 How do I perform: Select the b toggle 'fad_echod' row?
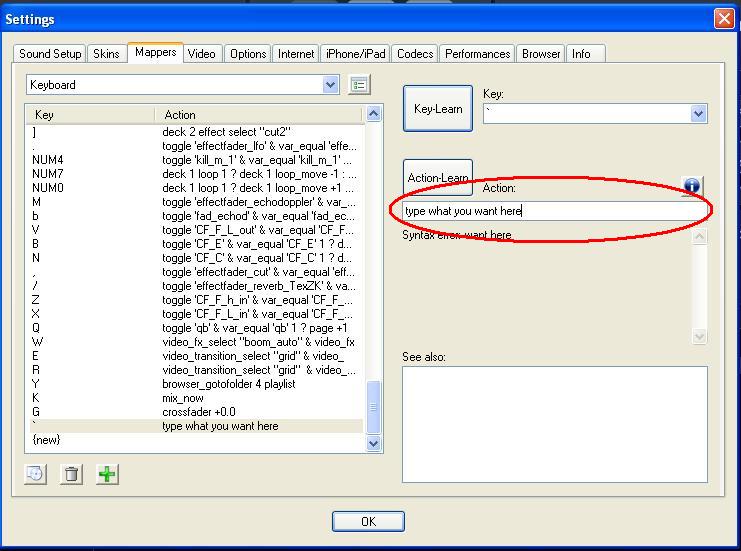[196, 216]
